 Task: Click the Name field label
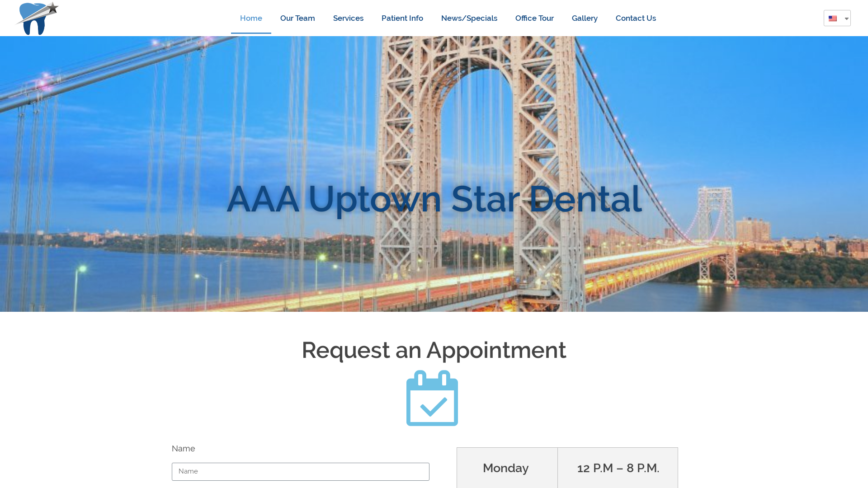coord(184,449)
